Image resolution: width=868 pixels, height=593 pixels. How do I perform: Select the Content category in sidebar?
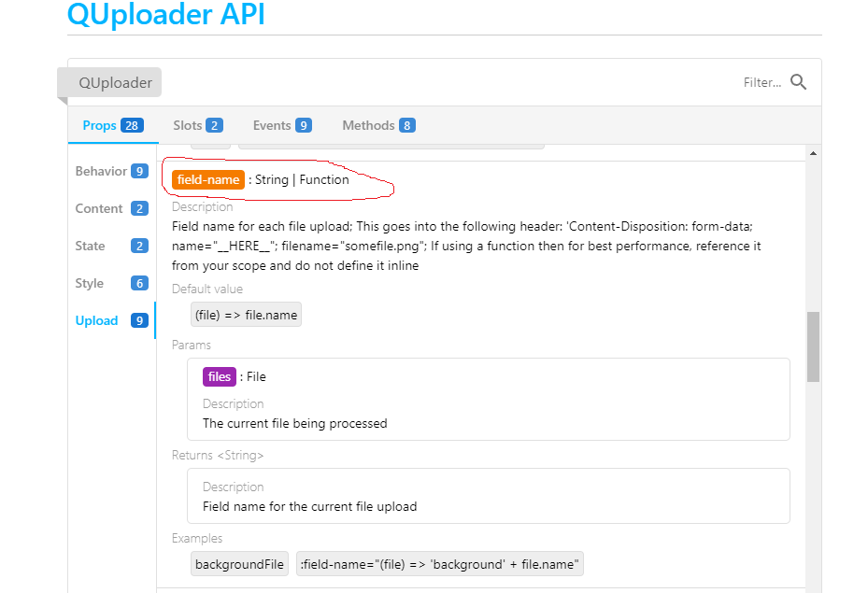point(99,208)
